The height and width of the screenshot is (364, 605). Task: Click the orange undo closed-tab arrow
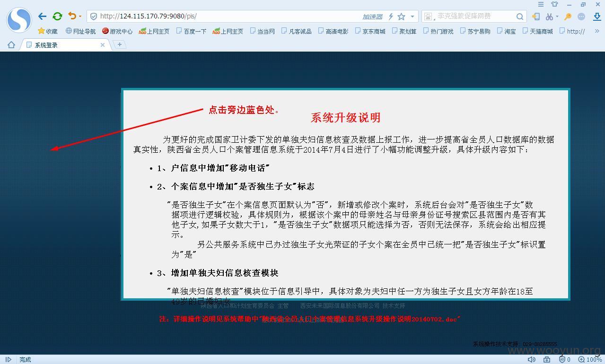click(x=72, y=16)
